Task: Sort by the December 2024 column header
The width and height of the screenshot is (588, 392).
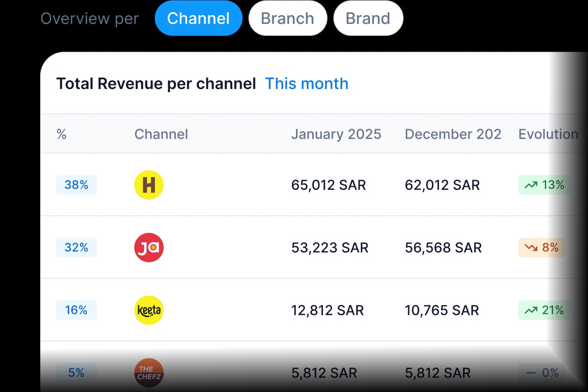Action: (454, 134)
